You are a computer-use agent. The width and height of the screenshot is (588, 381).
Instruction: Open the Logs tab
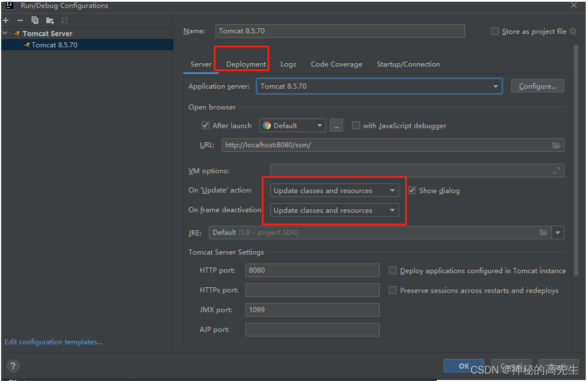pos(288,64)
